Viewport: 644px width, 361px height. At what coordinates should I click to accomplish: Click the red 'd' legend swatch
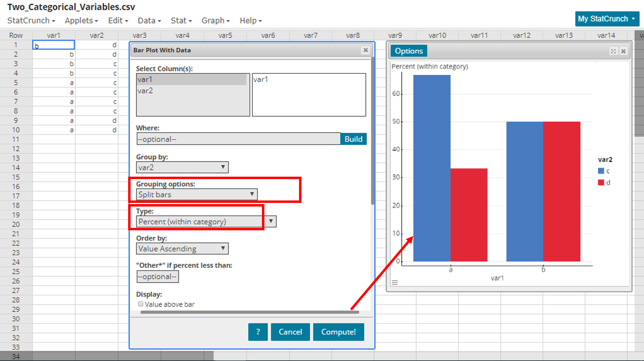(x=601, y=183)
